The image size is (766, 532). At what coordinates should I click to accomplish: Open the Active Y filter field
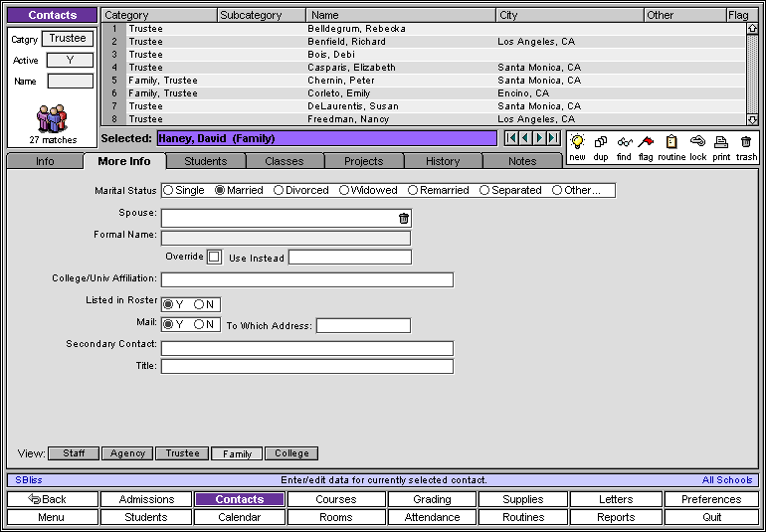tap(70, 61)
